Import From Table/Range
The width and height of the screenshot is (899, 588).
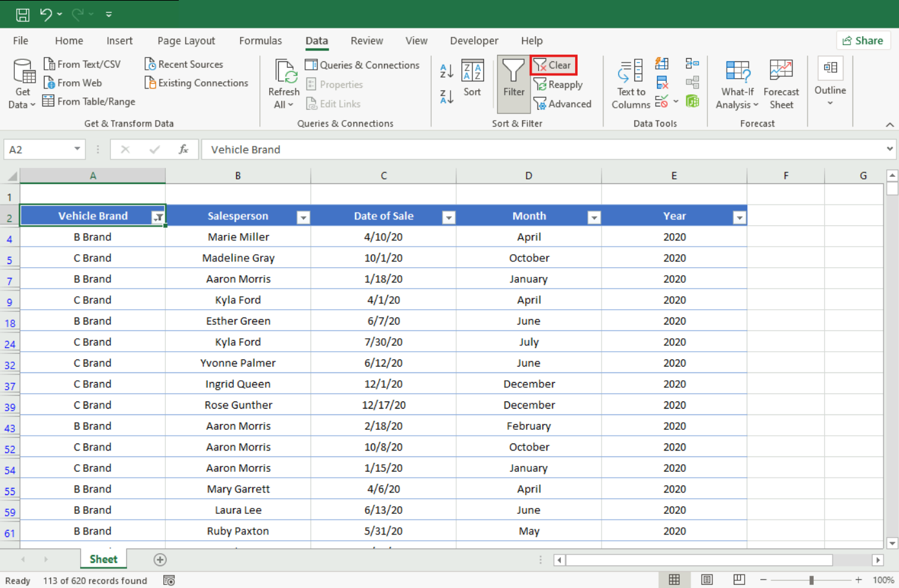89,101
